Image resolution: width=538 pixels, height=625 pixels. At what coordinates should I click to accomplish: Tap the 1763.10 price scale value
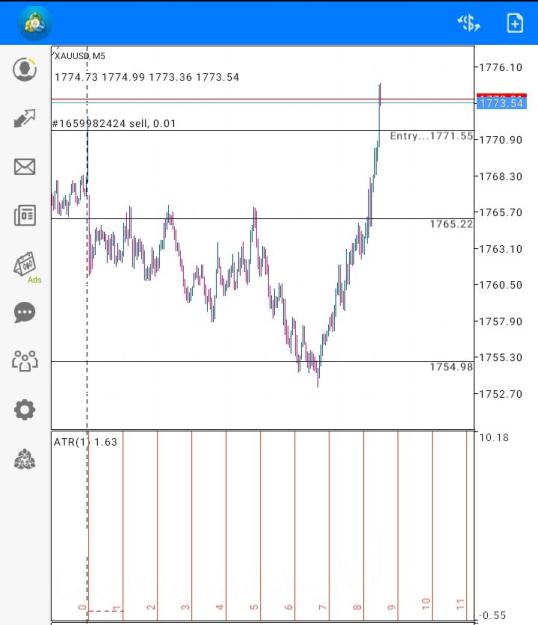click(501, 249)
